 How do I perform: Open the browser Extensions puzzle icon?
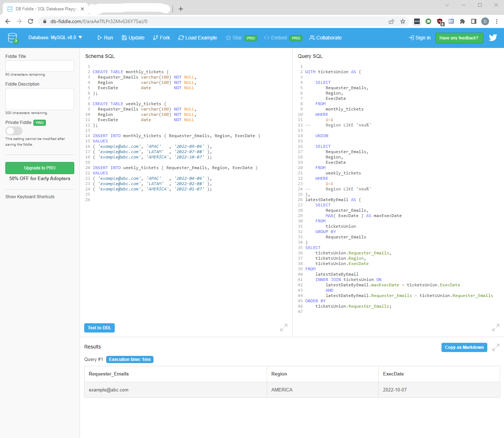[x=462, y=21]
